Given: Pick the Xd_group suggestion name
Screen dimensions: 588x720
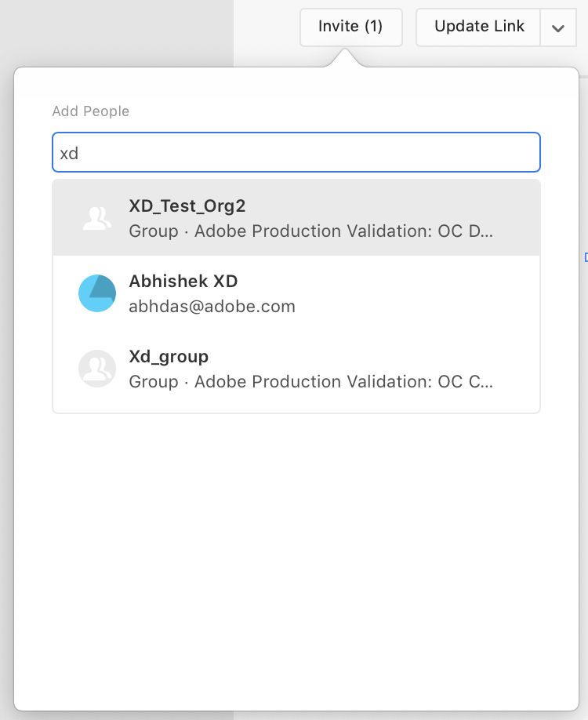Looking at the screenshot, I should click(169, 356).
